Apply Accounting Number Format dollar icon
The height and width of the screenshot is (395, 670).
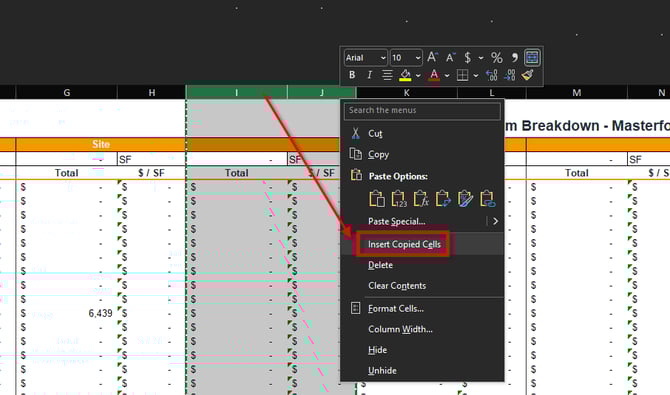[467, 57]
